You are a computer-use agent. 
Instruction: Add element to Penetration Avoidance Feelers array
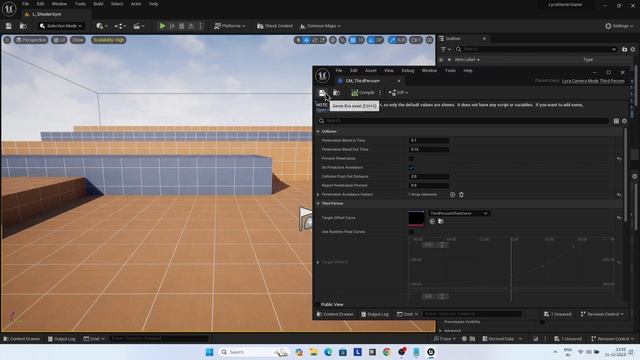[452, 195]
